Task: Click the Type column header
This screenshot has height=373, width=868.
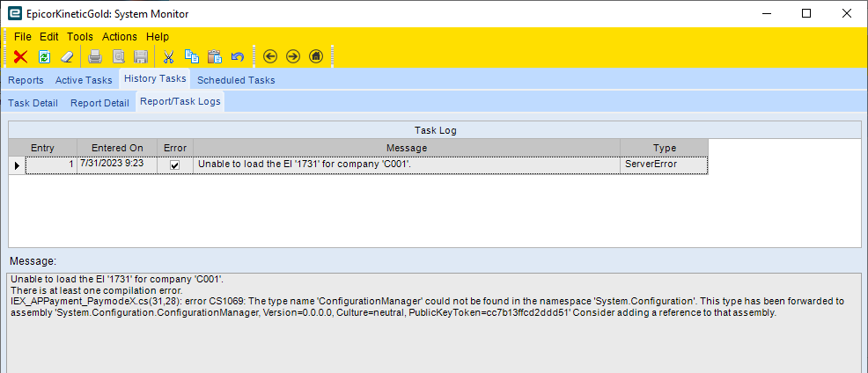Action: (x=665, y=148)
